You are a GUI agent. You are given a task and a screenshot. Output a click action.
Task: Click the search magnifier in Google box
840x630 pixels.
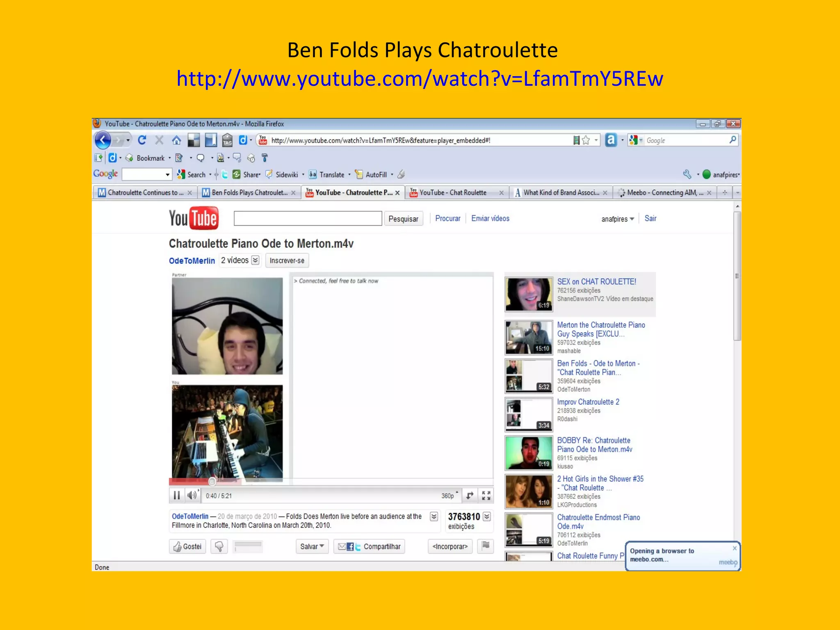click(733, 140)
